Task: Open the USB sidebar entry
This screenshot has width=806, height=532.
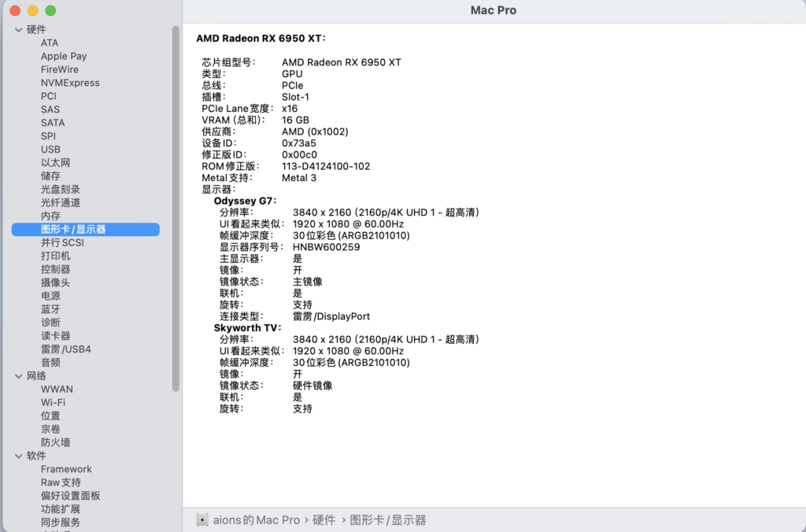Action: tap(51, 150)
